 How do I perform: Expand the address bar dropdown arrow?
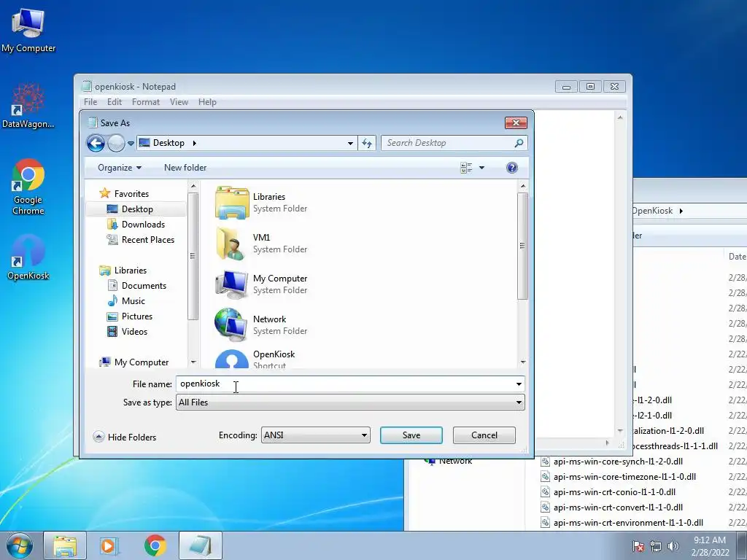pos(350,143)
